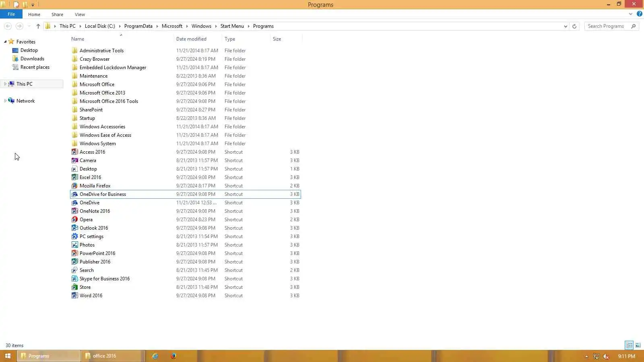Screen dimensions: 644x362
Task: Select the Opera shortcut icon
Action: click(x=74, y=220)
